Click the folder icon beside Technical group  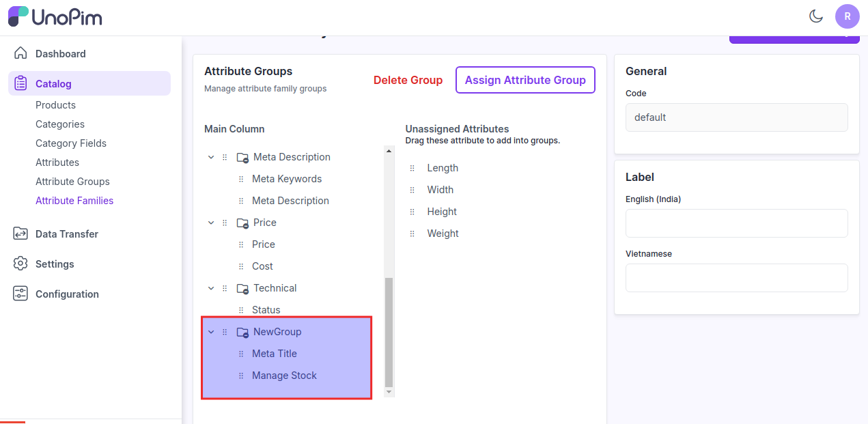pyautogui.click(x=242, y=287)
